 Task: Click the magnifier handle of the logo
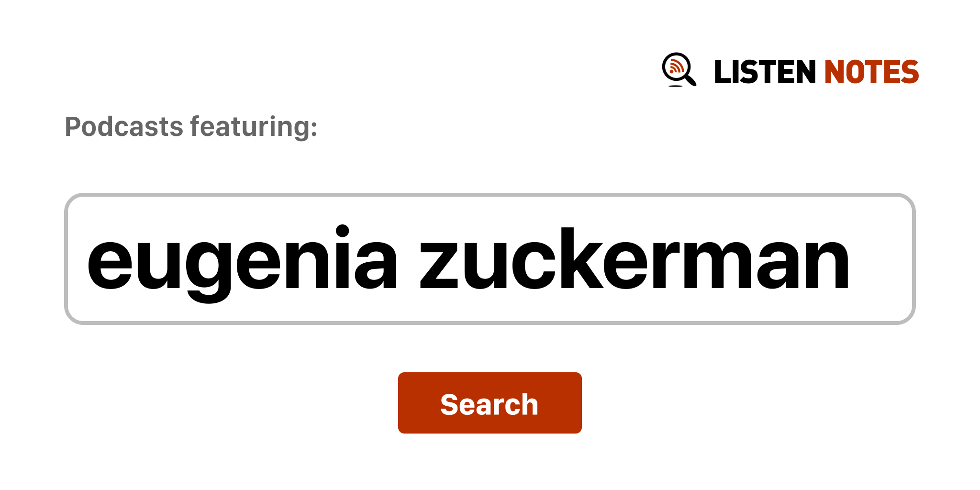point(690,80)
